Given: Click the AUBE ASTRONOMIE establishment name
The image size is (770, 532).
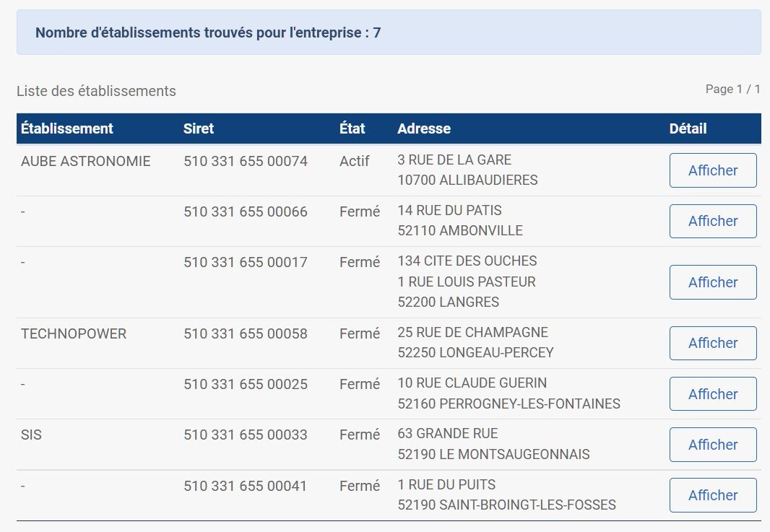Looking at the screenshot, I should coord(86,161).
